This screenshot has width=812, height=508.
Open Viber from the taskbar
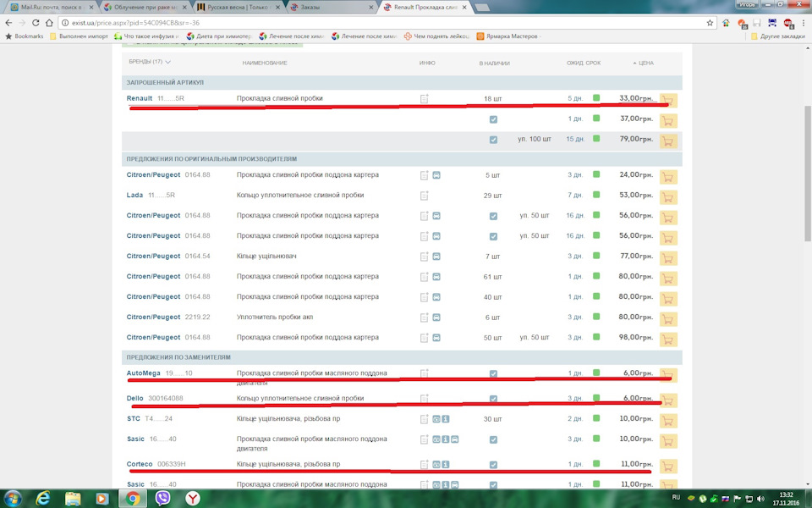(x=162, y=499)
